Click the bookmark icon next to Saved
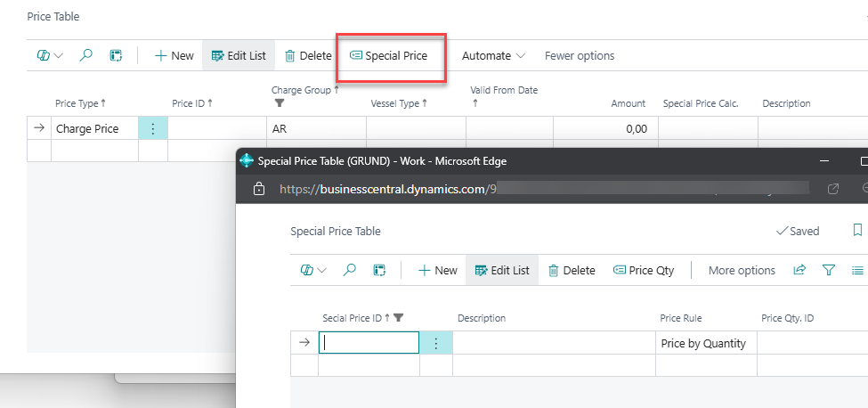This screenshot has width=868, height=408. point(857,231)
